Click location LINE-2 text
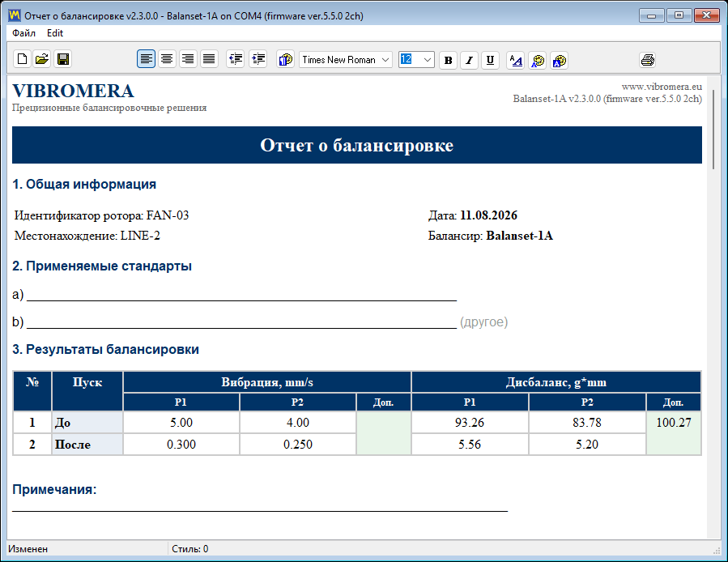This screenshot has height=562, width=728. point(140,236)
